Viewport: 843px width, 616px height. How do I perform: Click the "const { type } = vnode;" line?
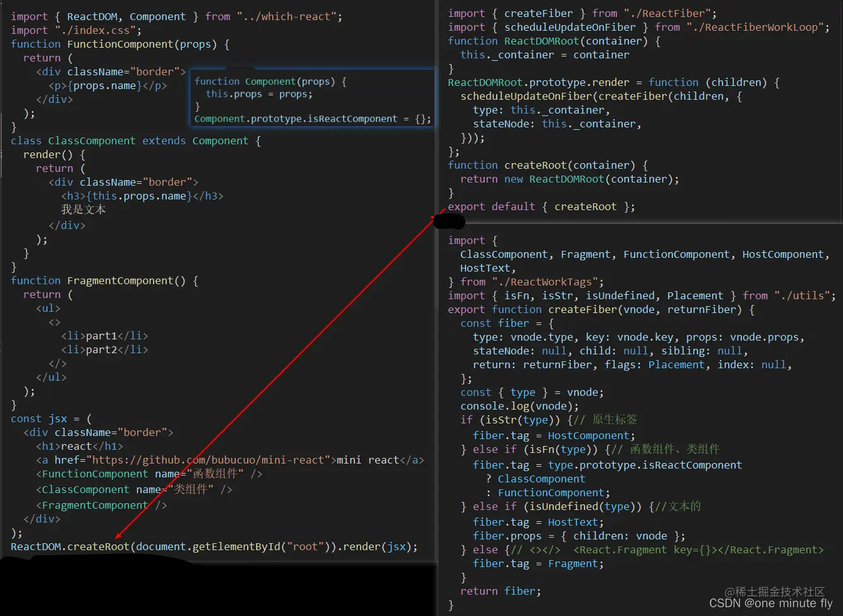coord(532,392)
